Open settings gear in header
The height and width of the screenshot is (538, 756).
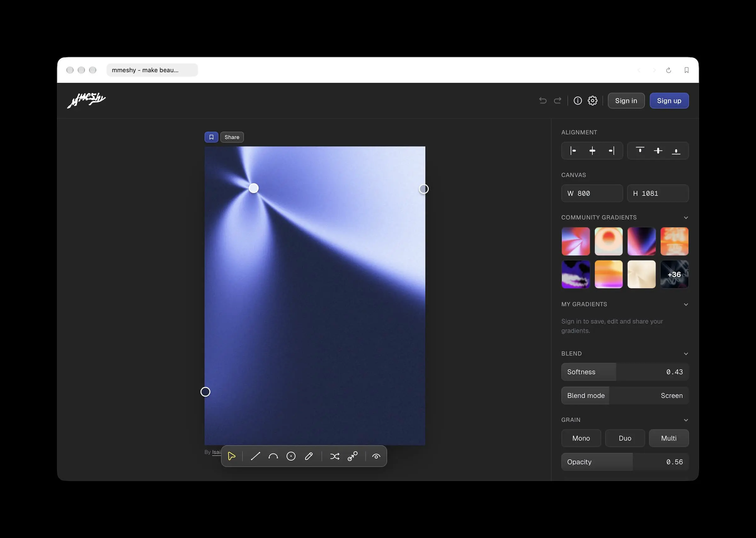(x=593, y=101)
